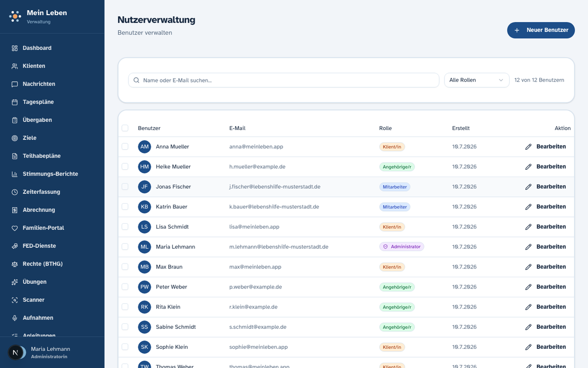Click the FED-Dienste ticket icon
Screen dimensions: 588x368
pos(15,246)
